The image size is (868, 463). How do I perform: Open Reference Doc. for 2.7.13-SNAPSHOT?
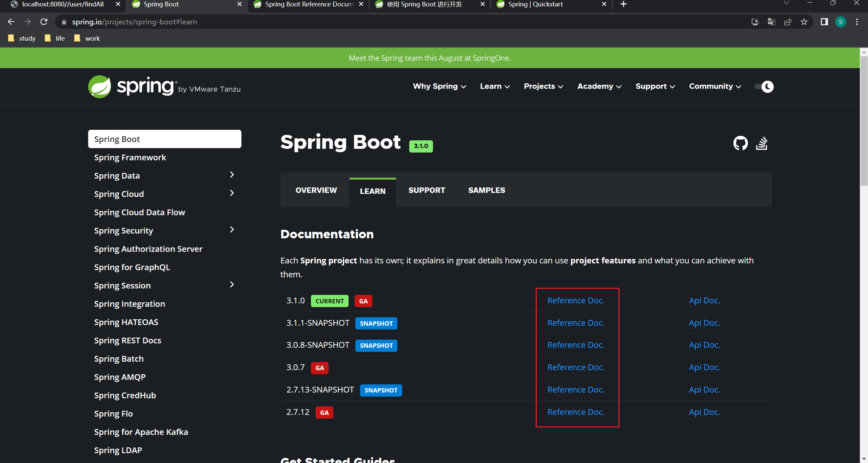coord(576,390)
